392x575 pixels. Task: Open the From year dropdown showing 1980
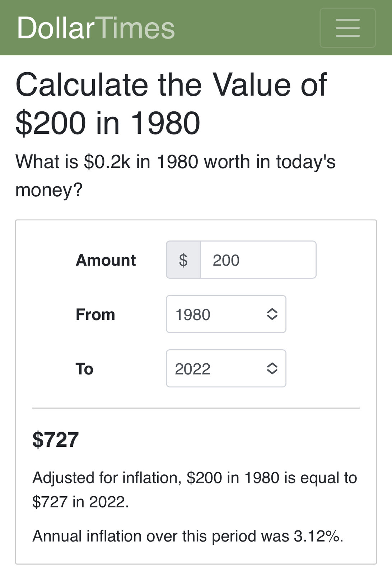(226, 314)
